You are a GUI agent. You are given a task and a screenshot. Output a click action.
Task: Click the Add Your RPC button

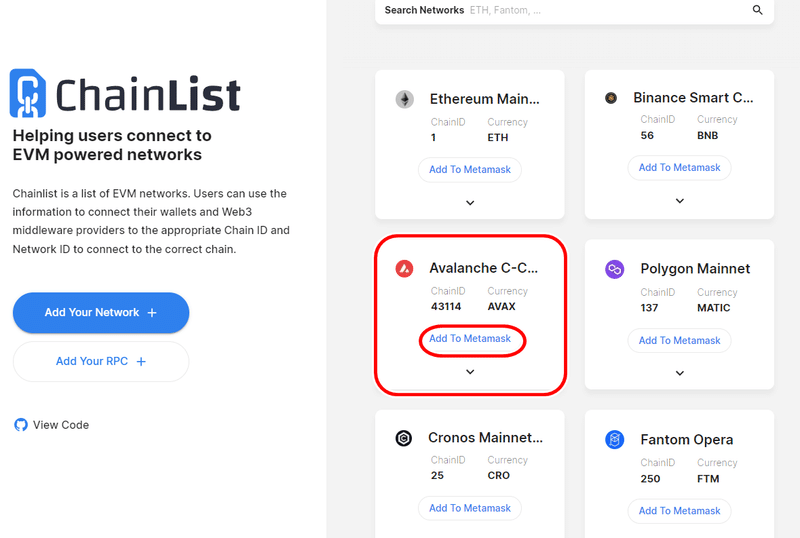pyautogui.click(x=101, y=361)
